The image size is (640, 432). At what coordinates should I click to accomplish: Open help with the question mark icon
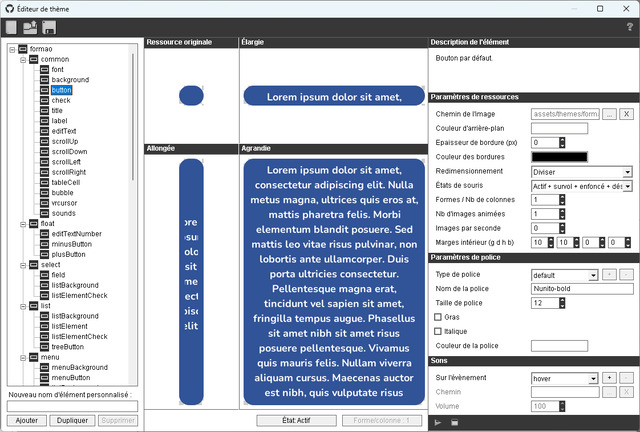tap(629, 27)
